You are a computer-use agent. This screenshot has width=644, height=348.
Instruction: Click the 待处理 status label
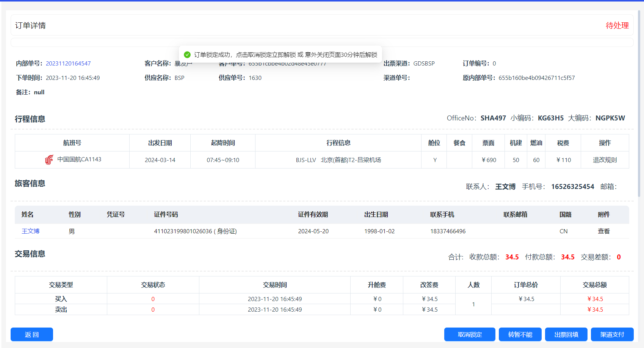tap(617, 25)
